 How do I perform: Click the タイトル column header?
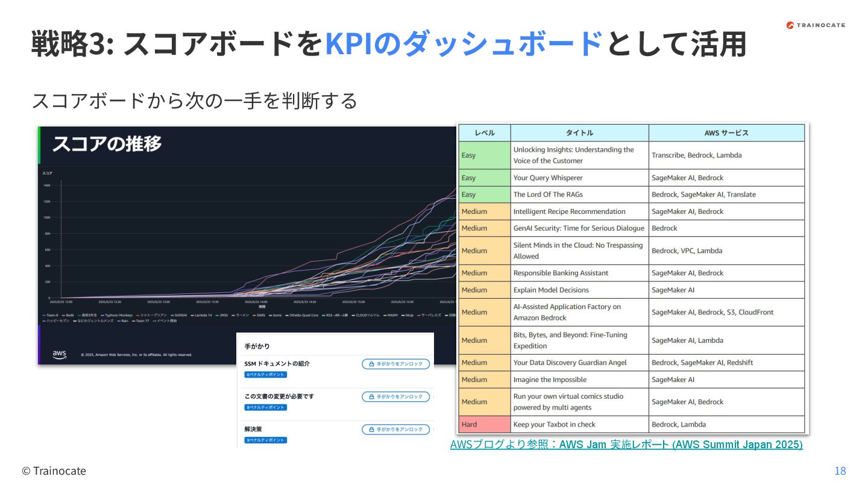click(579, 133)
